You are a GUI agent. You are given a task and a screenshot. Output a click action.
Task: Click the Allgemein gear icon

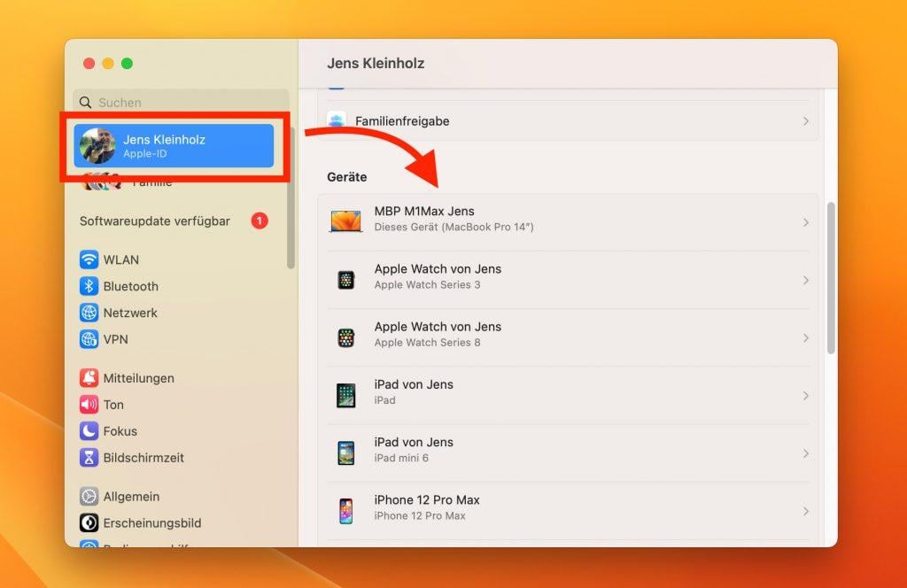point(89,497)
